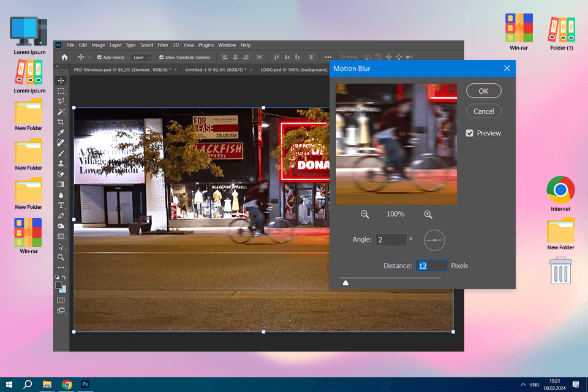588x392 pixels.
Task: Open the Window menu
Action: 227,45
